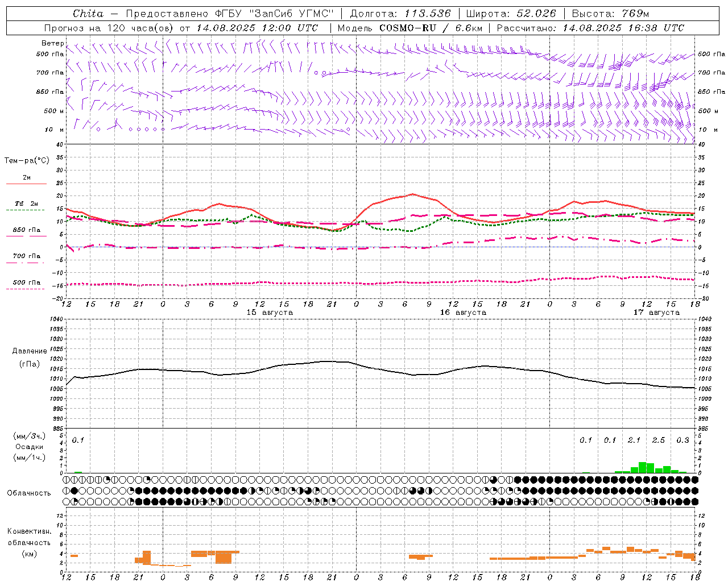Screen dimensions: 728x582
Task: Click the 'Модель COSMO-RU / 6.6км' label
Action: pyautogui.click(x=410, y=28)
